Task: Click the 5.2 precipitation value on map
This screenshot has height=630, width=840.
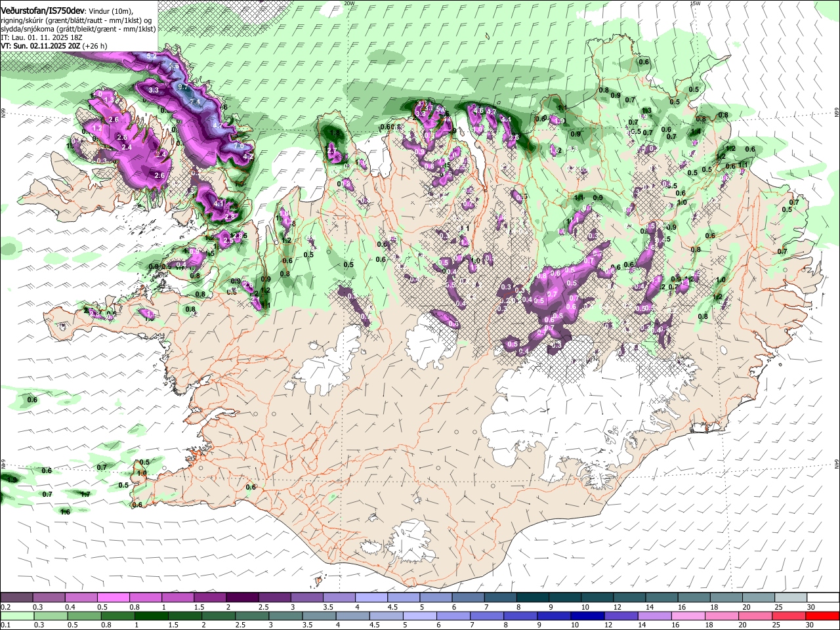Action: coord(152,57)
